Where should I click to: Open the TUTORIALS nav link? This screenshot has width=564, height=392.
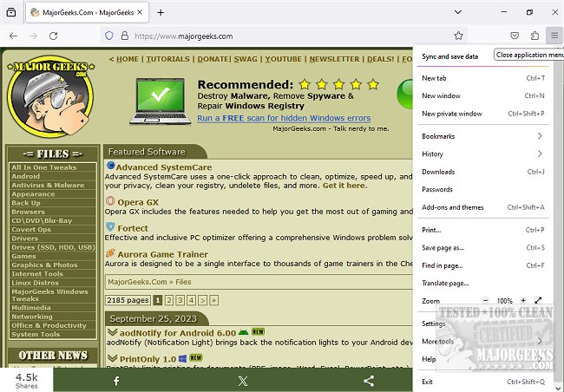[167, 59]
